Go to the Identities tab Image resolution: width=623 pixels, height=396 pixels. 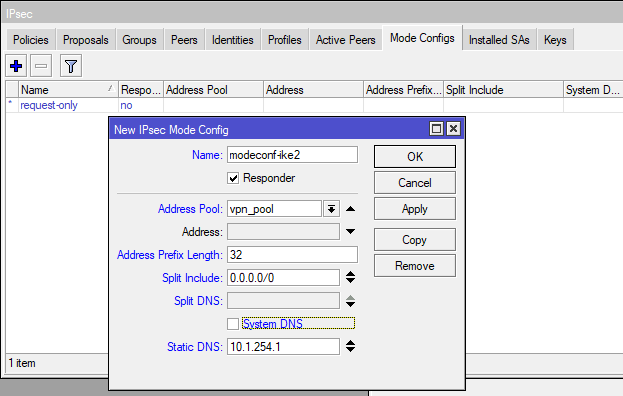[x=233, y=40]
